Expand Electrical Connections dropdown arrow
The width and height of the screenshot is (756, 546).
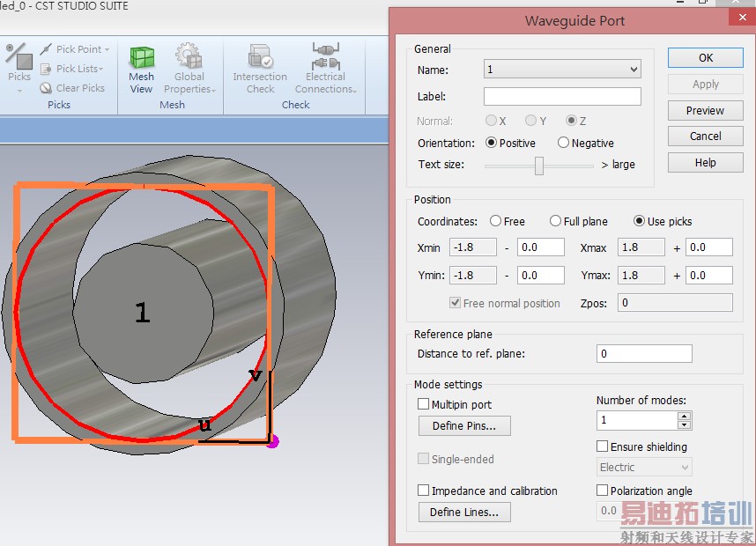[354, 90]
